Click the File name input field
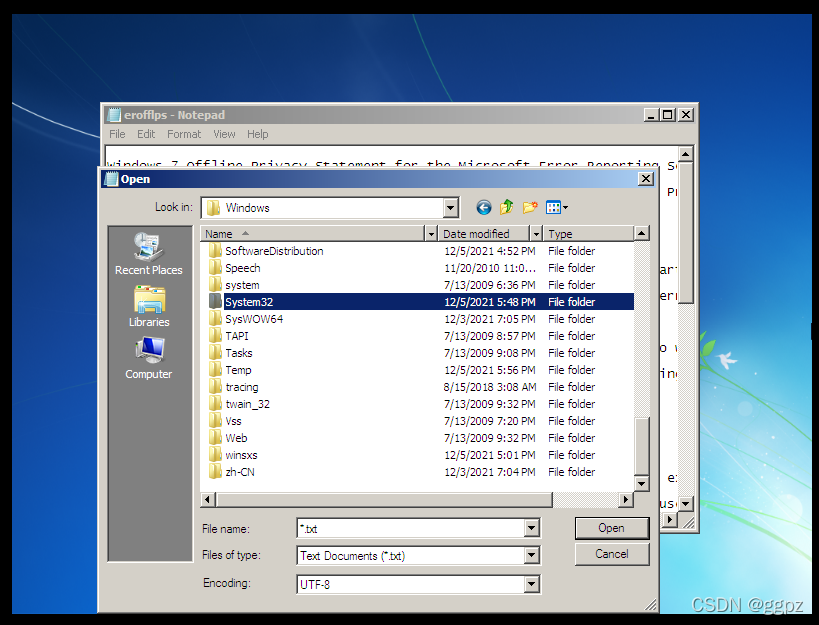 [x=411, y=528]
